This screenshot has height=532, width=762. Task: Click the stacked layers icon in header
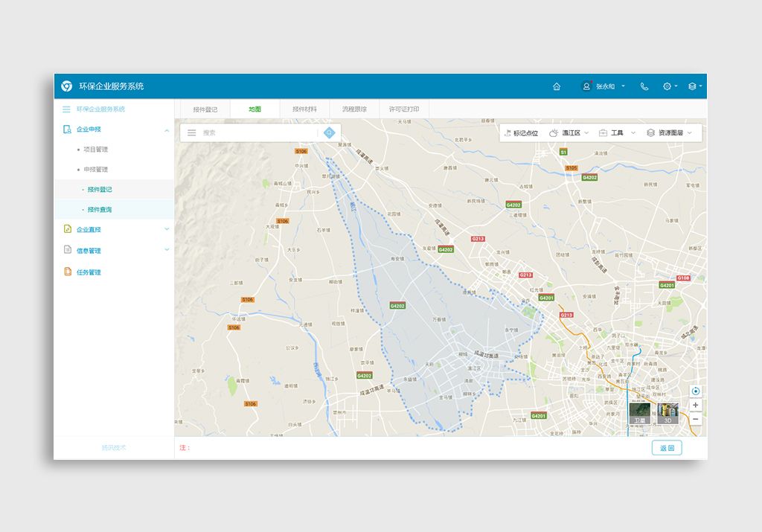coord(692,86)
